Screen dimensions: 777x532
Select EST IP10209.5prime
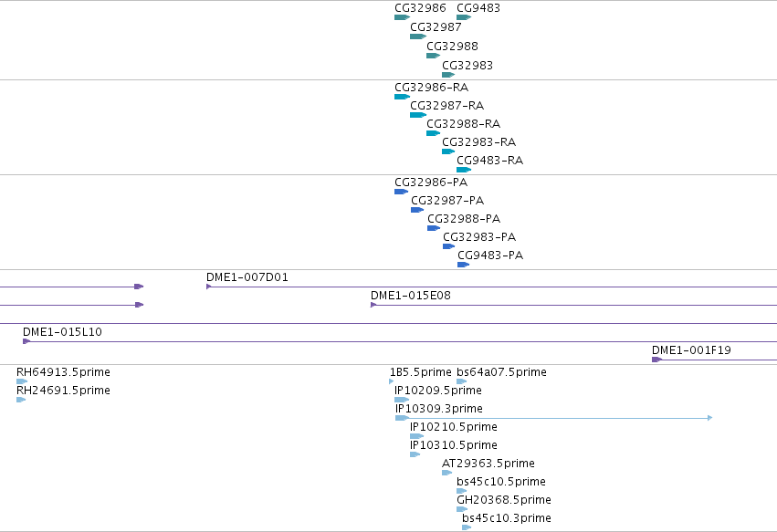pos(438,391)
